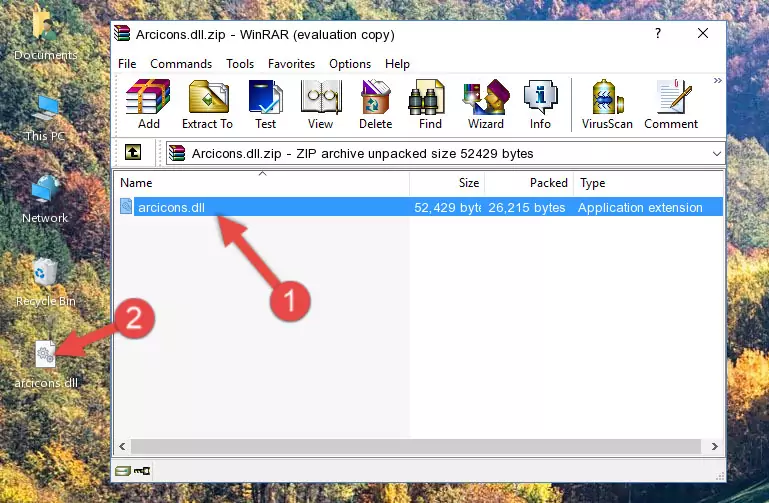769x503 pixels.
Task: Click the archive icon in address bar
Action: pyautogui.click(x=177, y=153)
